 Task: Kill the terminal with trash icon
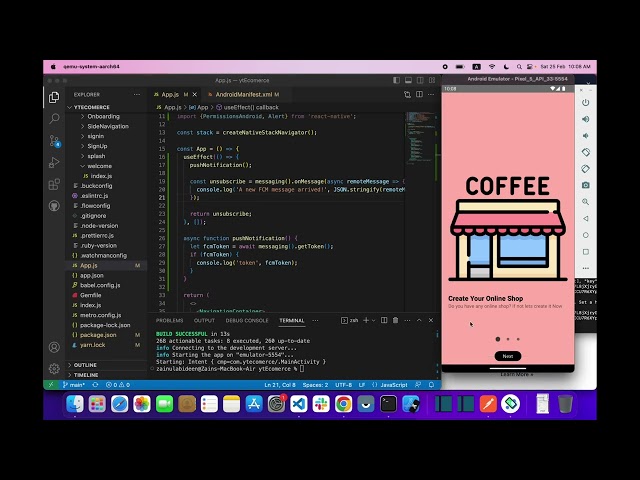click(x=395, y=320)
